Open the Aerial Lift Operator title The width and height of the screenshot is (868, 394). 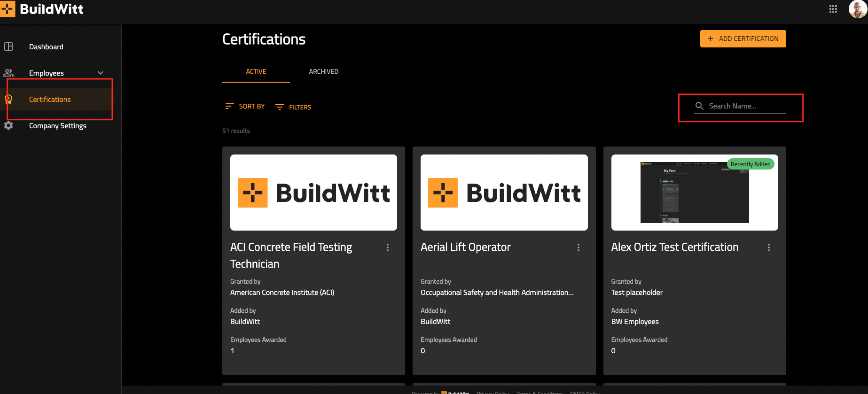(x=466, y=247)
